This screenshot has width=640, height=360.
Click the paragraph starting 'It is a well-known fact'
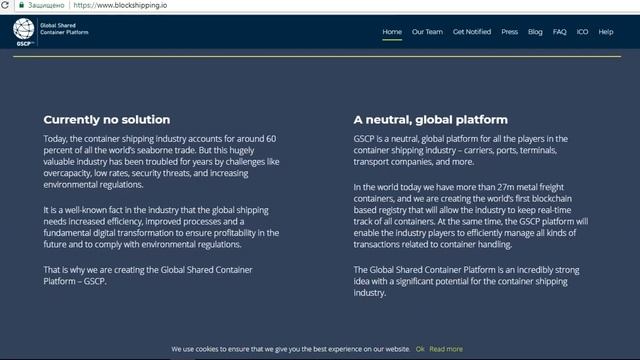[161, 227]
